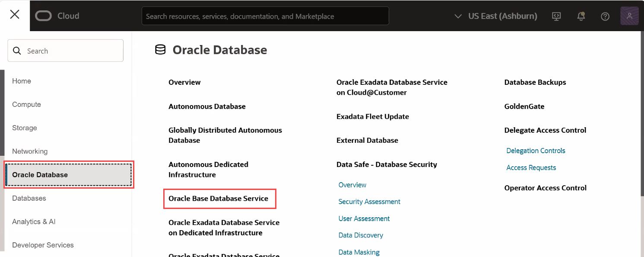Open the help question mark icon

tap(605, 16)
